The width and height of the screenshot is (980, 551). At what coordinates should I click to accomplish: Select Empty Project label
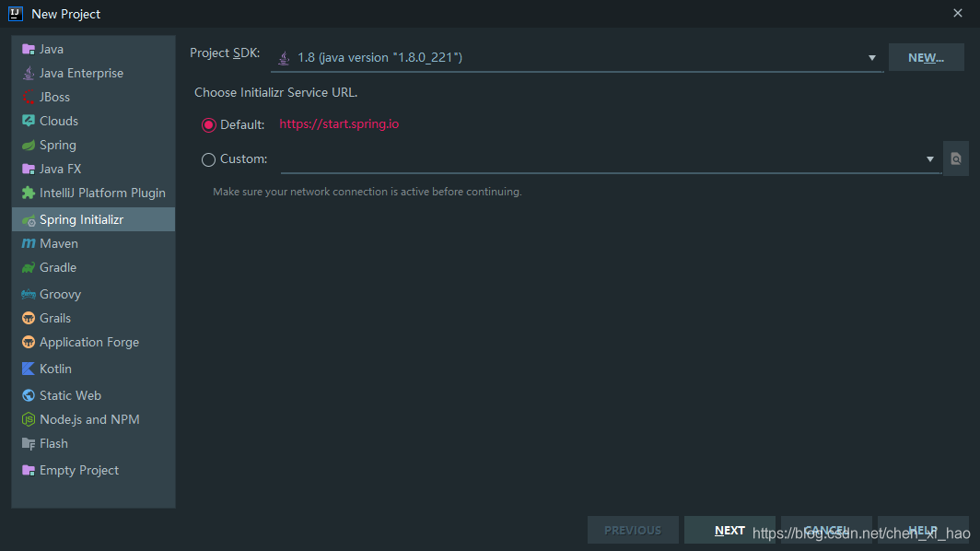click(x=79, y=470)
